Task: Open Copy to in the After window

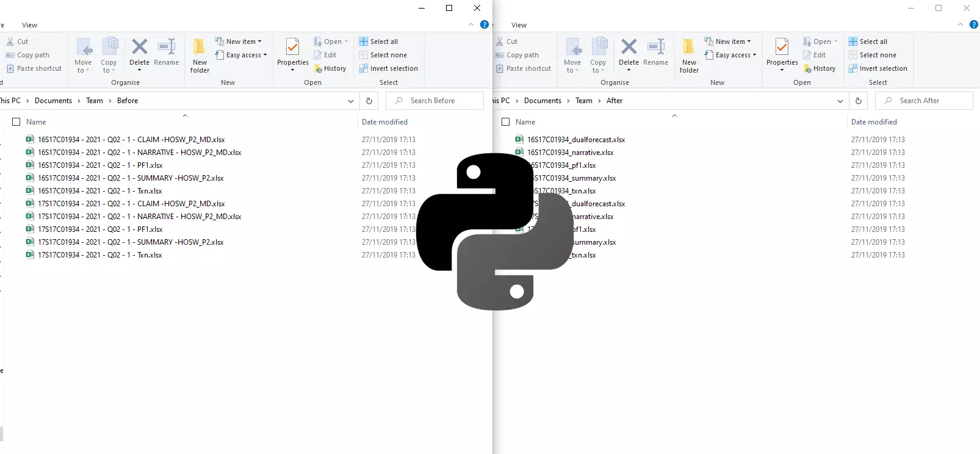Action: tap(598, 56)
